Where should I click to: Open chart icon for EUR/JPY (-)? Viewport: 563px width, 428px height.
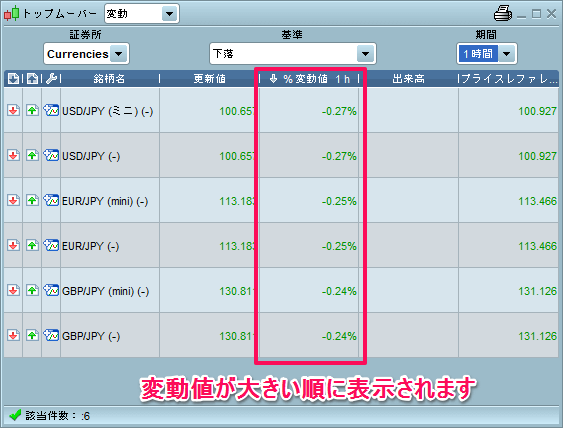coord(51,245)
